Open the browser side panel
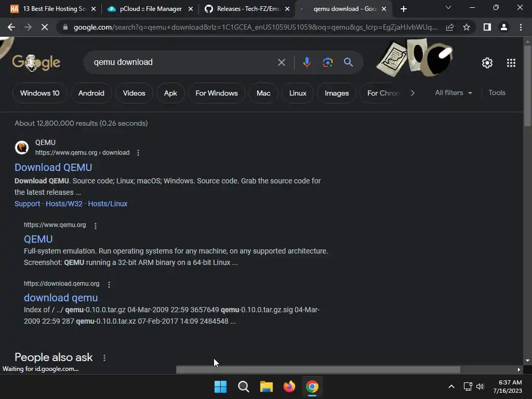Screen dimensions: 532x399 click(x=487, y=27)
